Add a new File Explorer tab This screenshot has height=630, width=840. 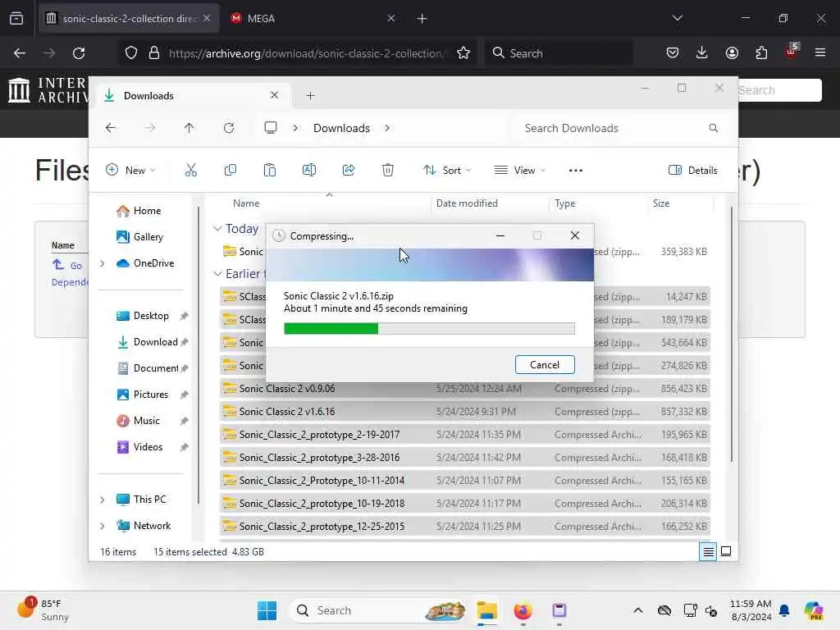click(310, 96)
